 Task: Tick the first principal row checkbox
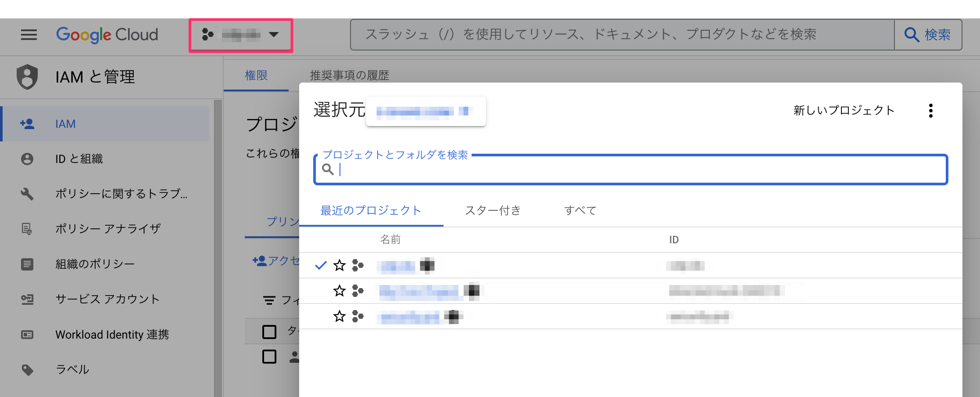click(269, 356)
